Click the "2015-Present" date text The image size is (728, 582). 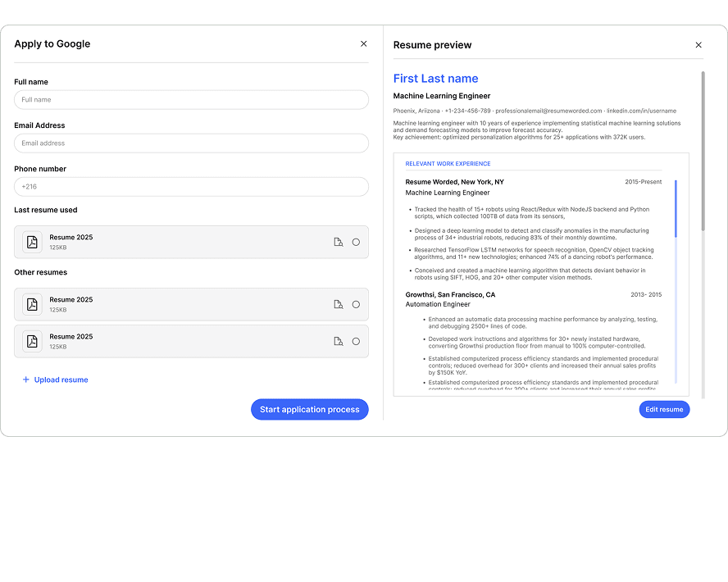(643, 182)
